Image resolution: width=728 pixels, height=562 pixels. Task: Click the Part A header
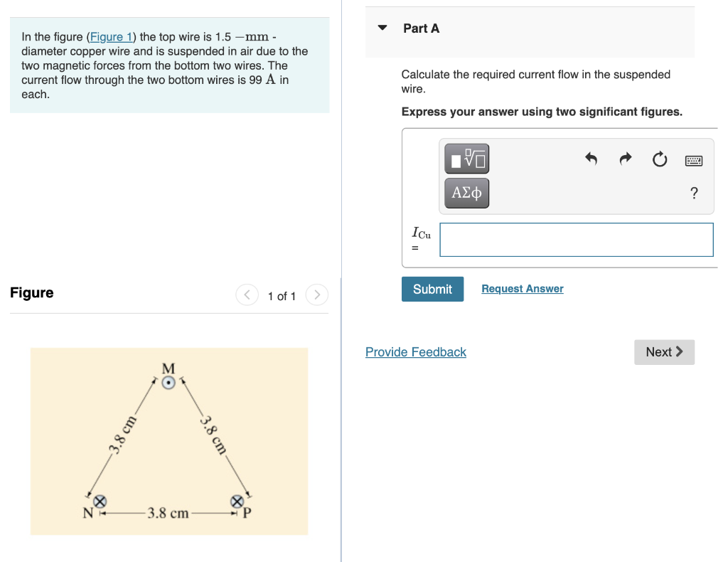click(421, 28)
